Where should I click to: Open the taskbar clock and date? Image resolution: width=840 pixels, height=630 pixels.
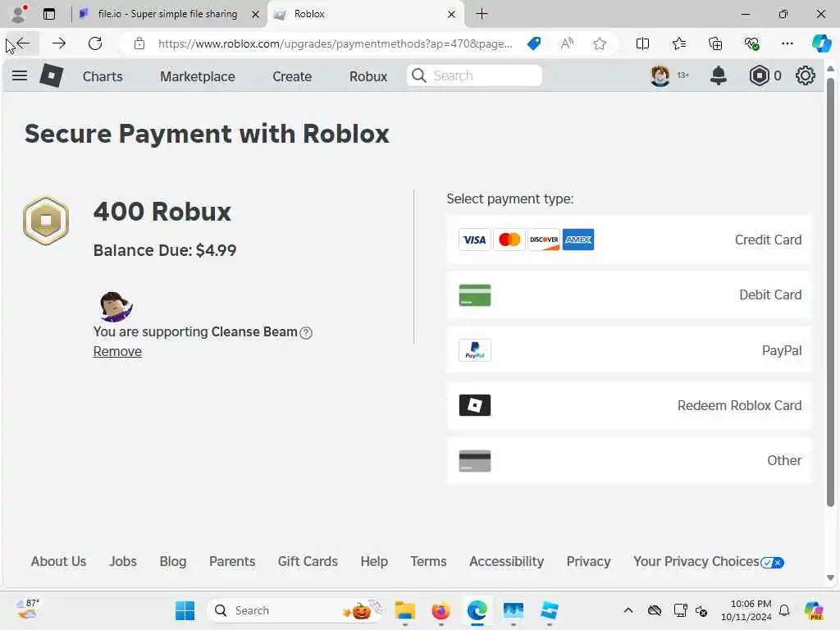tap(746, 610)
